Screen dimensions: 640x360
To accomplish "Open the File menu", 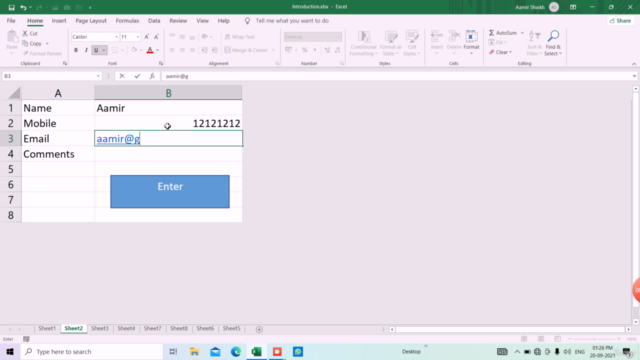I will click(x=11, y=21).
